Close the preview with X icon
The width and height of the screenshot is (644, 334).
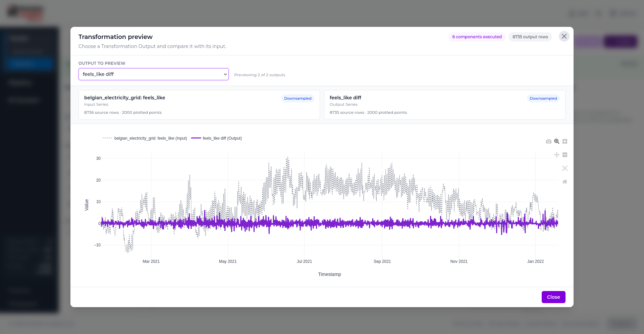(564, 36)
